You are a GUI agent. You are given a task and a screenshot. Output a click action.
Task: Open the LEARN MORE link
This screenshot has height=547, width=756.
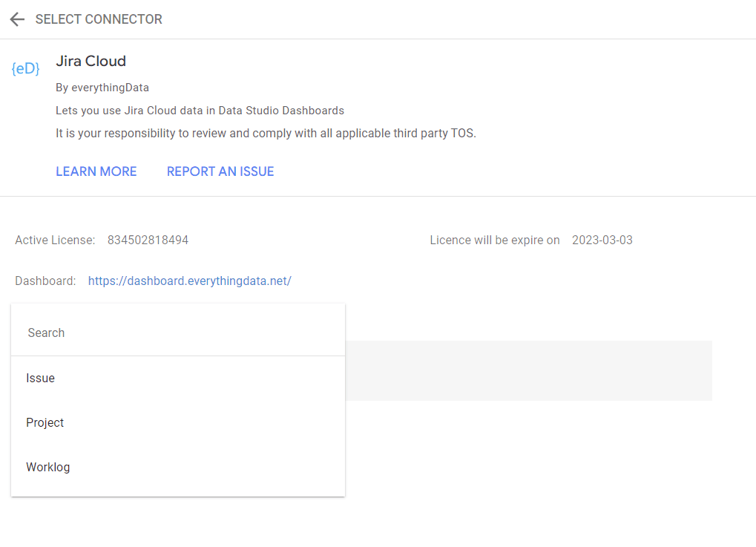click(x=96, y=171)
